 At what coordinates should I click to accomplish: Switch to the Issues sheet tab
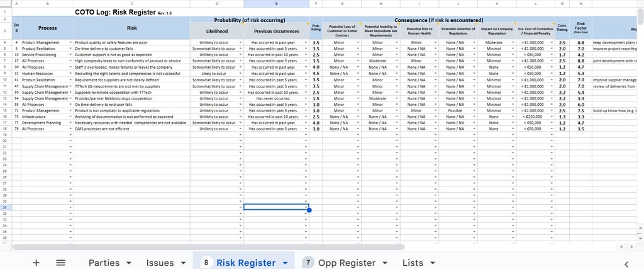[x=160, y=263]
